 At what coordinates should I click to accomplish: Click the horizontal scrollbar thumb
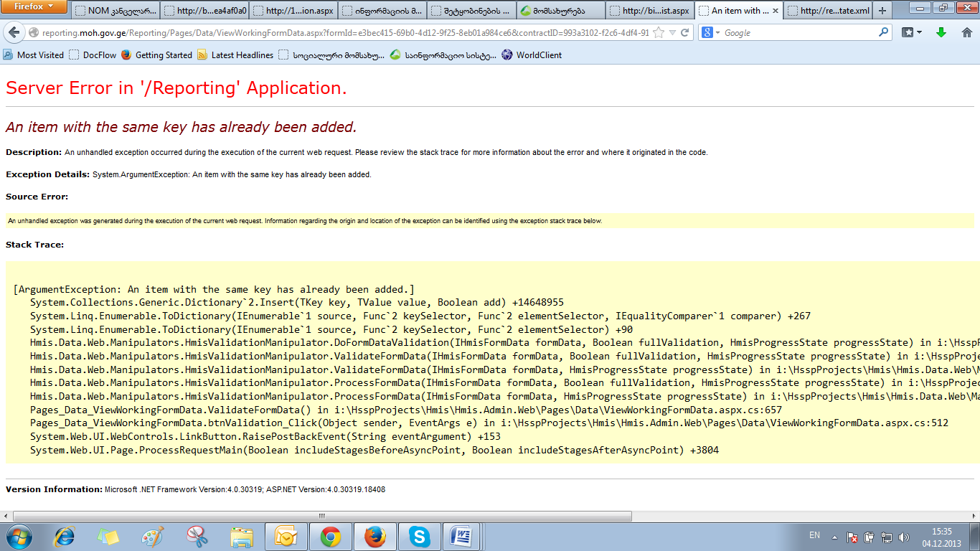point(322,516)
